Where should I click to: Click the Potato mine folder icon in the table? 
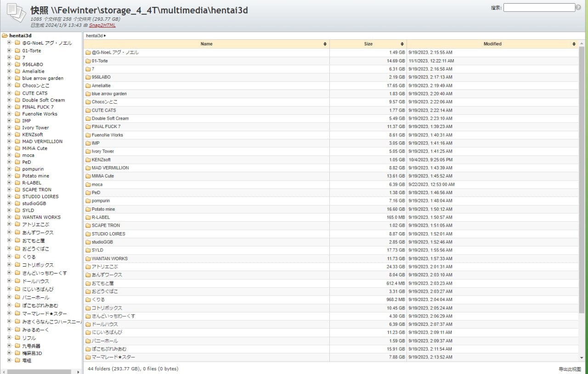pos(88,209)
